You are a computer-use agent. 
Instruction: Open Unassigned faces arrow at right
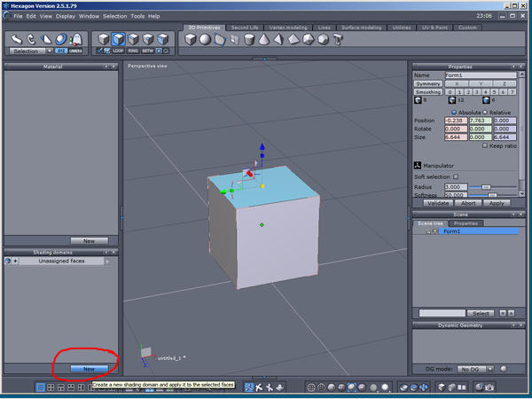tap(107, 262)
